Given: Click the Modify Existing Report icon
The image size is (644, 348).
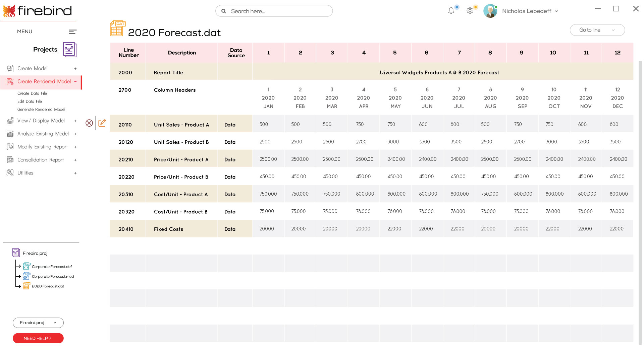Looking at the screenshot, I should coord(10,147).
